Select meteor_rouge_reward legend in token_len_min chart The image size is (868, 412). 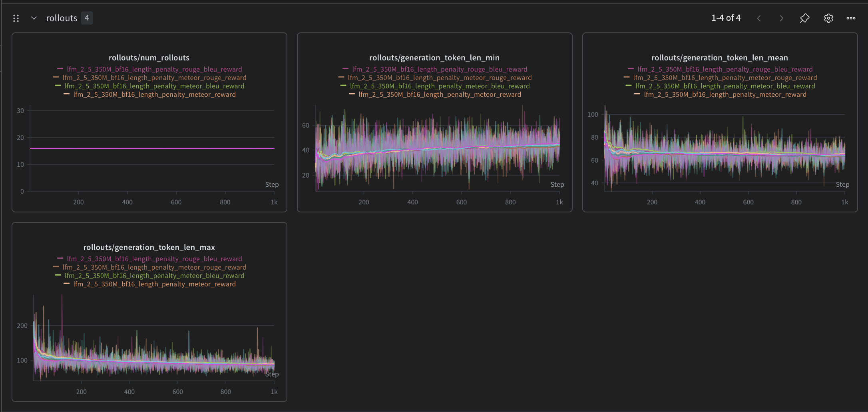tap(440, 78)
